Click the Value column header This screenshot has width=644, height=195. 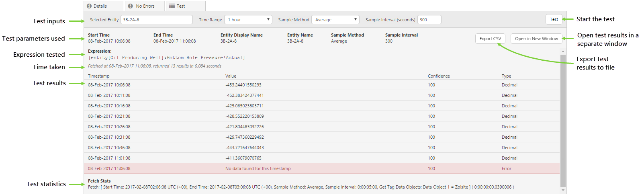tap(231, 76)
